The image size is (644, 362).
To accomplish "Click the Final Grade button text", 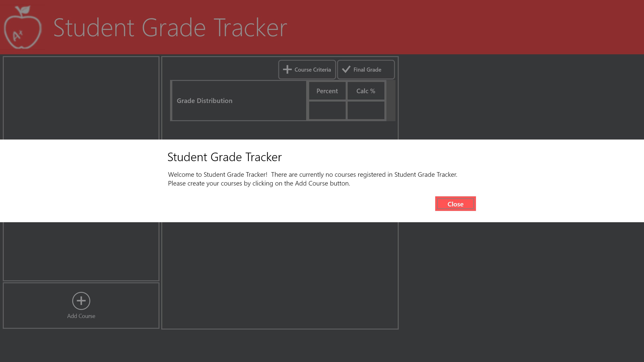I will tap(367, 70).
